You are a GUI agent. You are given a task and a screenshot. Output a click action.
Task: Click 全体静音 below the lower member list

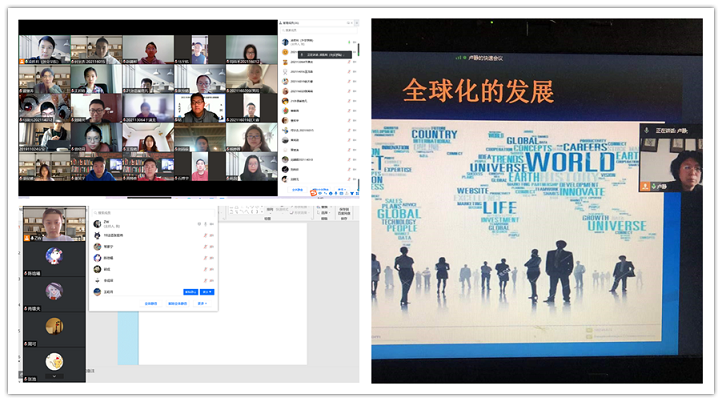click(150, 303)
